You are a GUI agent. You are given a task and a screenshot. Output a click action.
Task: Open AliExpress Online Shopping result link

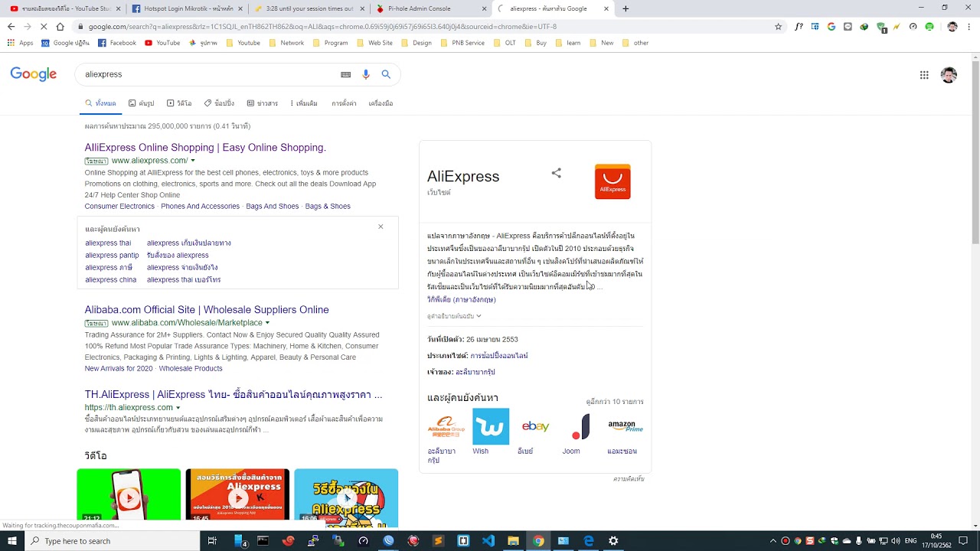click(205, 148)
